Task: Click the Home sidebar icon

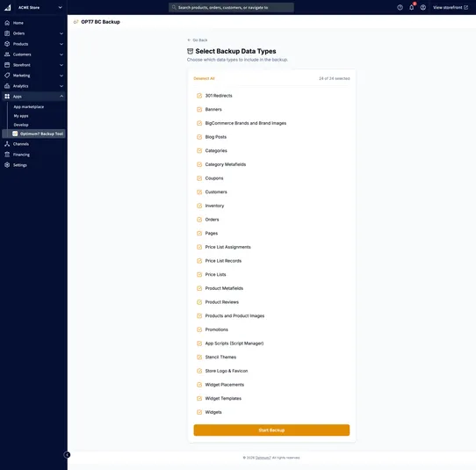Action: [7, 23]
